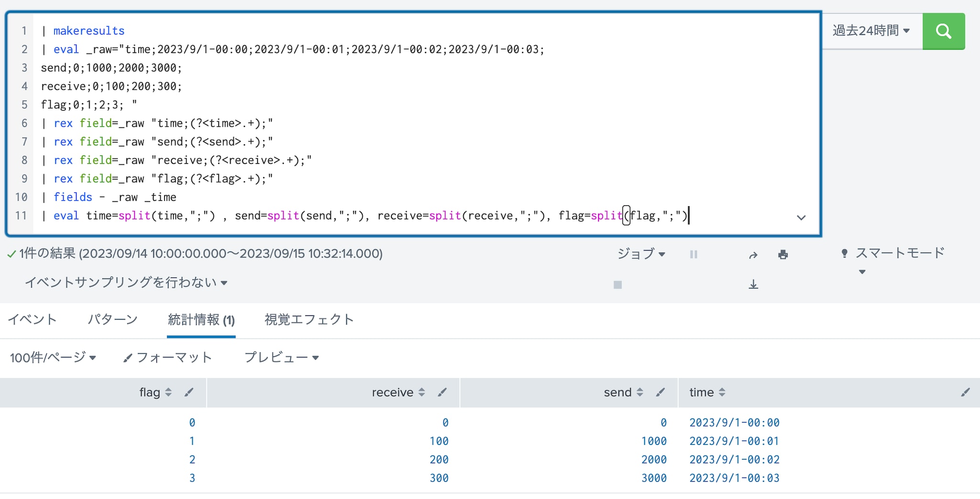Select the 統計情報 (1) tab

pyautogui.click(x=201, y=320)
